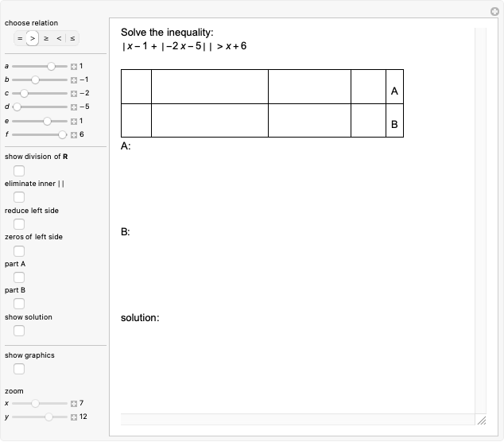The image size is (504, 442).
Task: Choose the ≥ relation option
Action: pos(45,37)
